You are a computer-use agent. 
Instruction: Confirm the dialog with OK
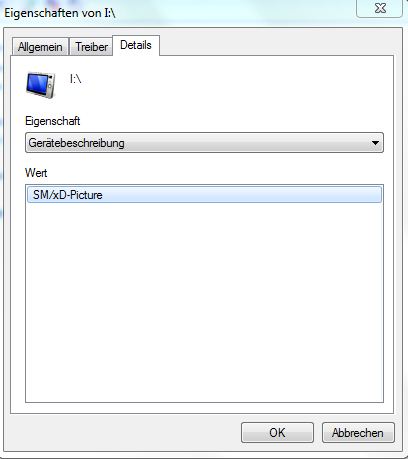277,433
